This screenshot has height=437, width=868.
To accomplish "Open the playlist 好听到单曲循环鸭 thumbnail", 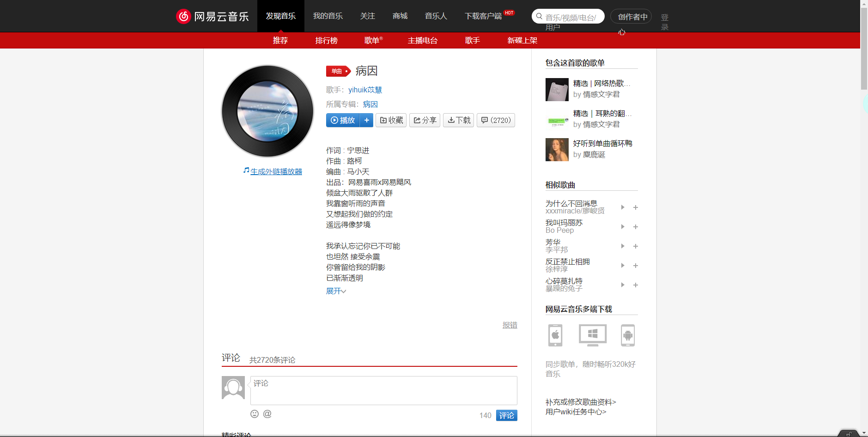I will pyautogui.click(x=557, y=149).
